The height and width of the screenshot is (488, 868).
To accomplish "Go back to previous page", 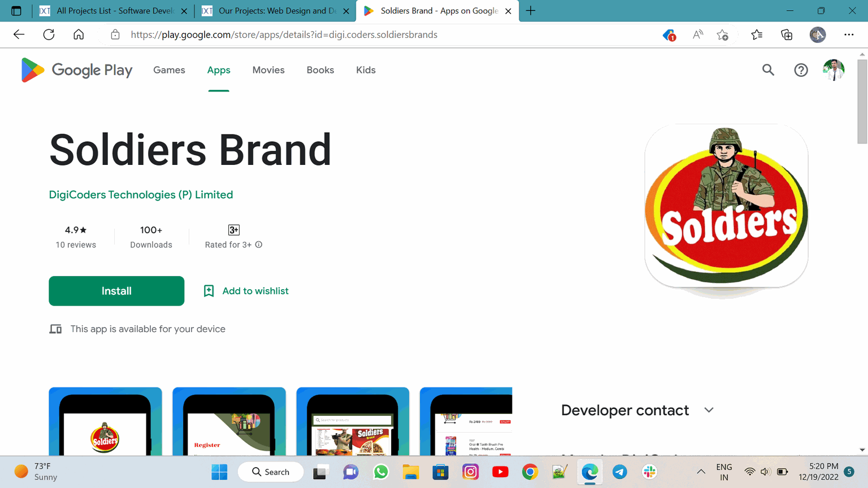I will tap(19, 34).
